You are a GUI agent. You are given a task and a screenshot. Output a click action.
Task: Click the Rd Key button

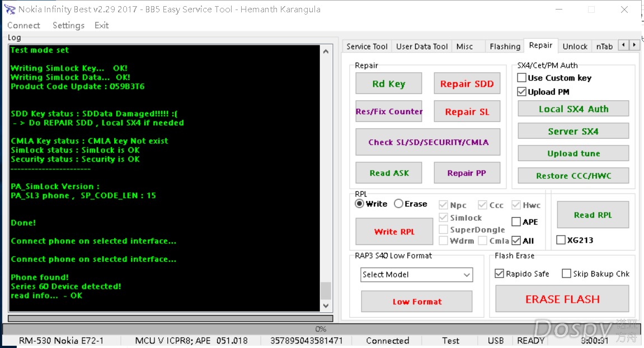388,83
